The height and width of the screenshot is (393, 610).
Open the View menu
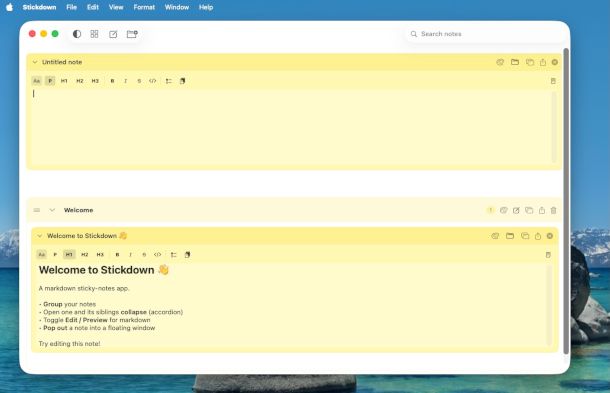pyautogui.click(x=116, y=7)
